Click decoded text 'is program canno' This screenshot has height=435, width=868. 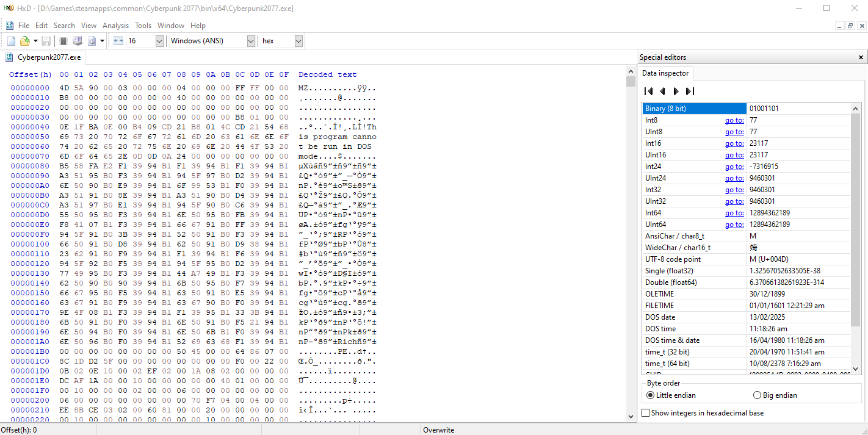[x=338, y=137]
